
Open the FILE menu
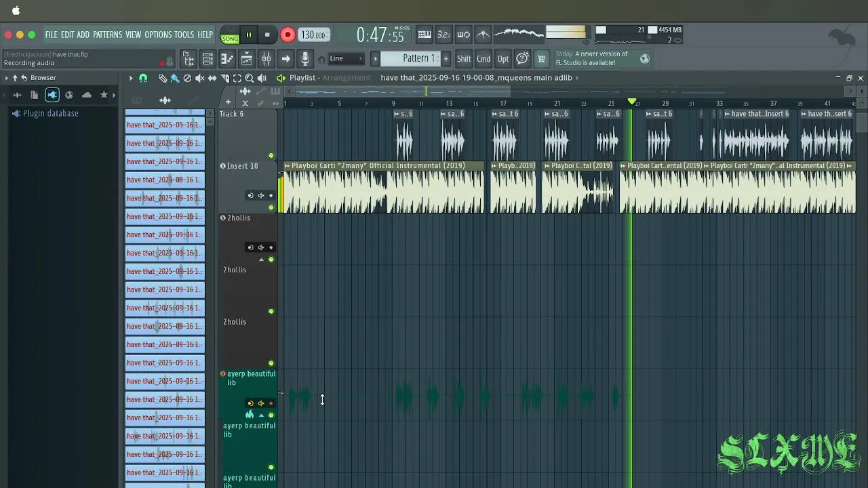point(51,35)
